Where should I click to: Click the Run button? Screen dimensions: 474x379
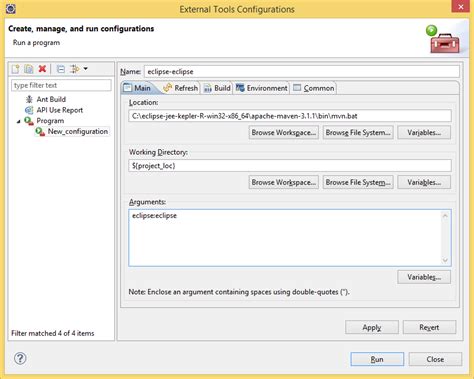coord(377,359)
